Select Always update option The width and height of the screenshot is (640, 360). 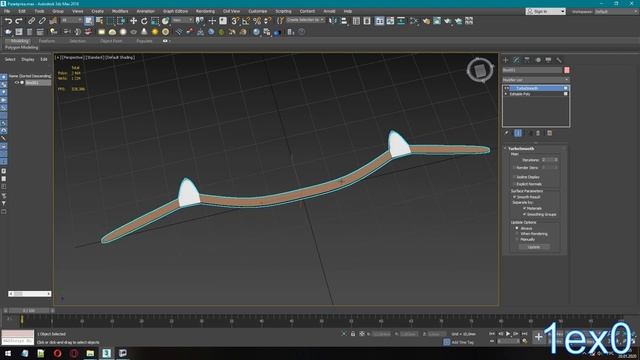(x=517, y=228)
